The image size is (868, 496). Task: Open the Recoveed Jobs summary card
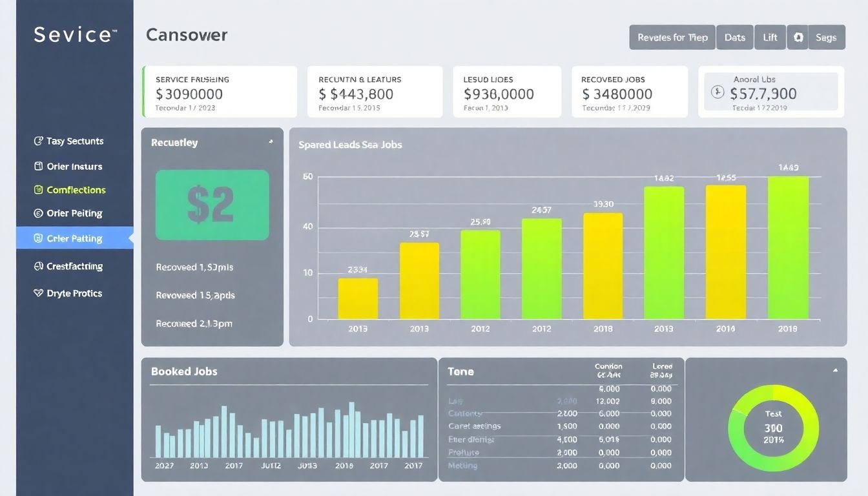[x=630, y=92]
